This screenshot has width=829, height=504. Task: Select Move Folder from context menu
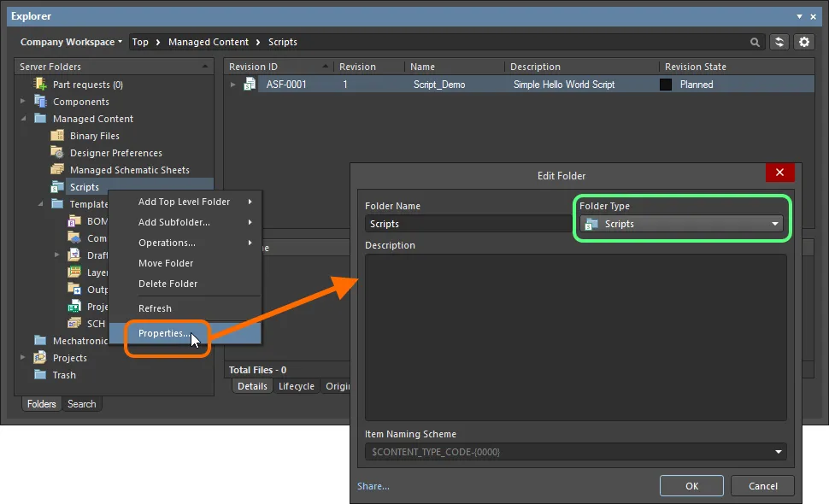coord(184,263)
